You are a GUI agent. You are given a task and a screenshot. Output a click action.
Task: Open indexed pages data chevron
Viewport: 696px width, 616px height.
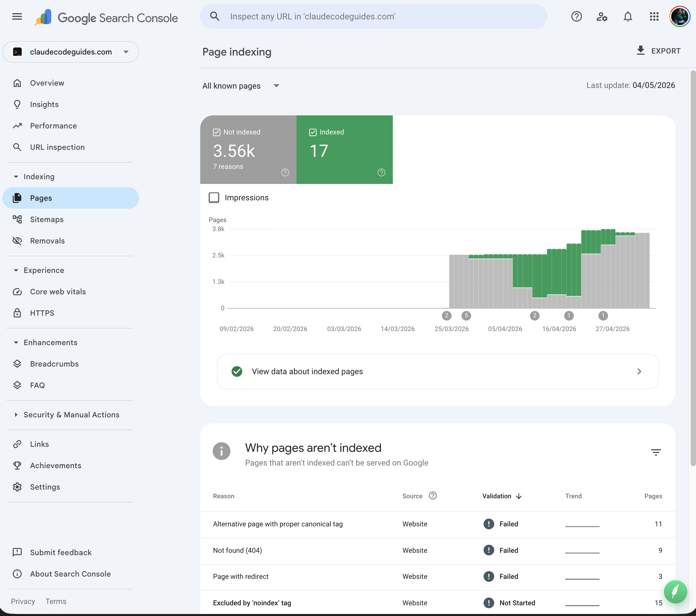click(x=639, y=371)
